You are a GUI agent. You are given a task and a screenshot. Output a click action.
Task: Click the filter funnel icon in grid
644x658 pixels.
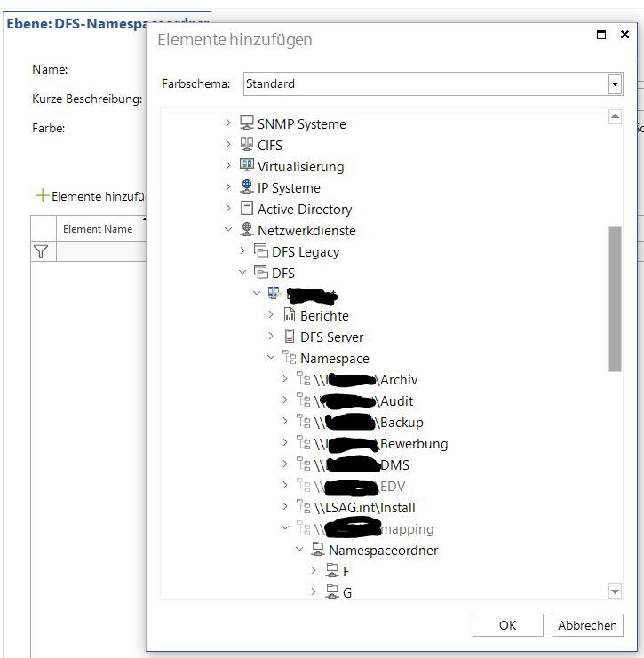(41, 251)
